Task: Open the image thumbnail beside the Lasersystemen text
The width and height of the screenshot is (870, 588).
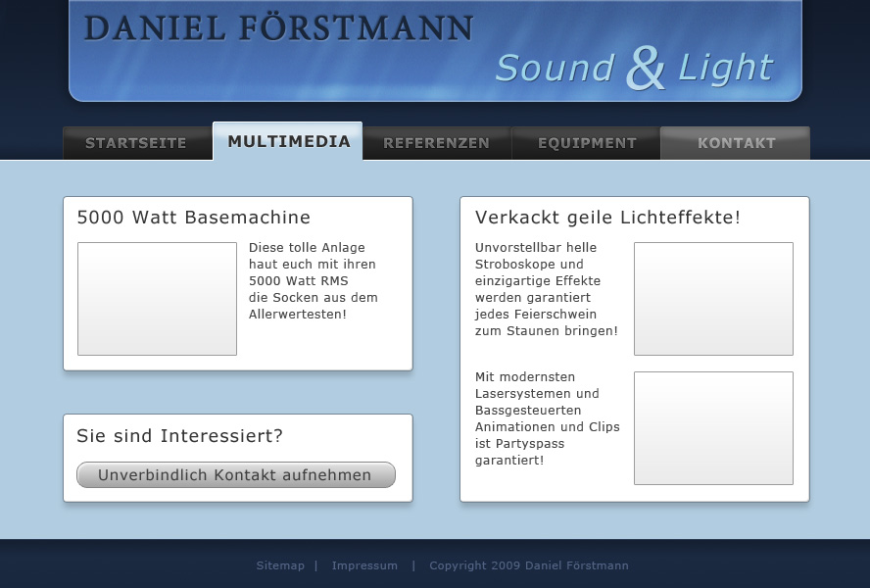Action: tap(713, 428)
